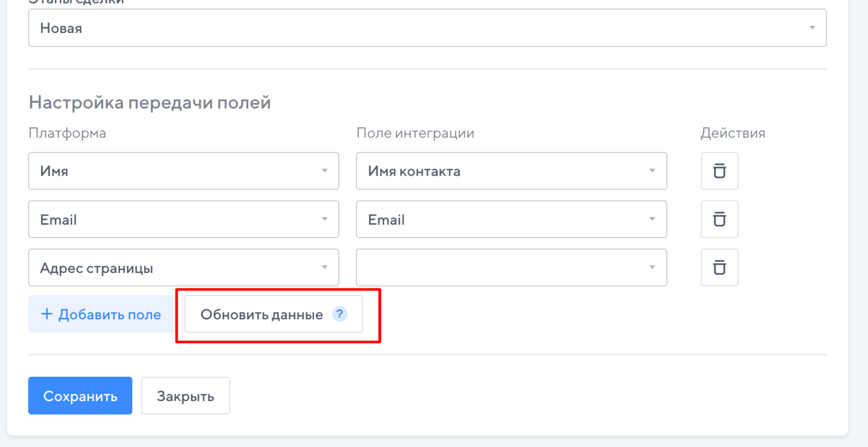Delete the Имя field mapping row

tap(719, 171)
